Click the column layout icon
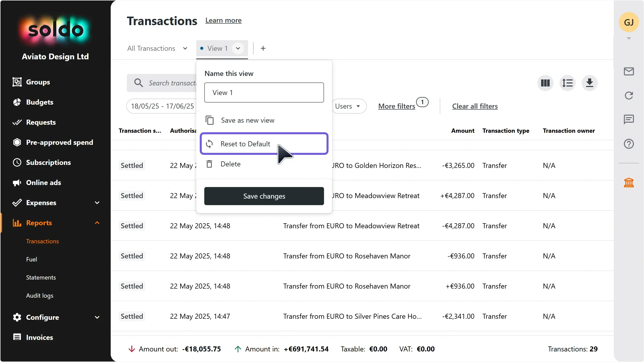 [x=545, y=83]
